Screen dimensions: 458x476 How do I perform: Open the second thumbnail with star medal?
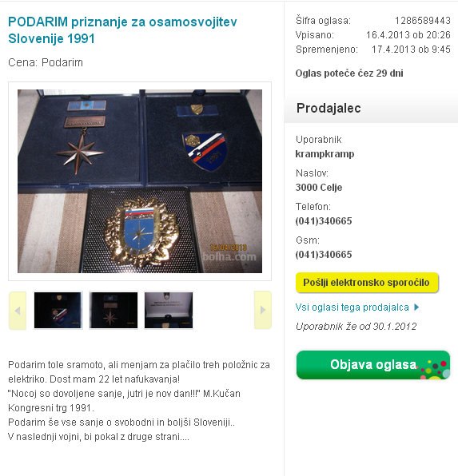click(x=114, y=310)
